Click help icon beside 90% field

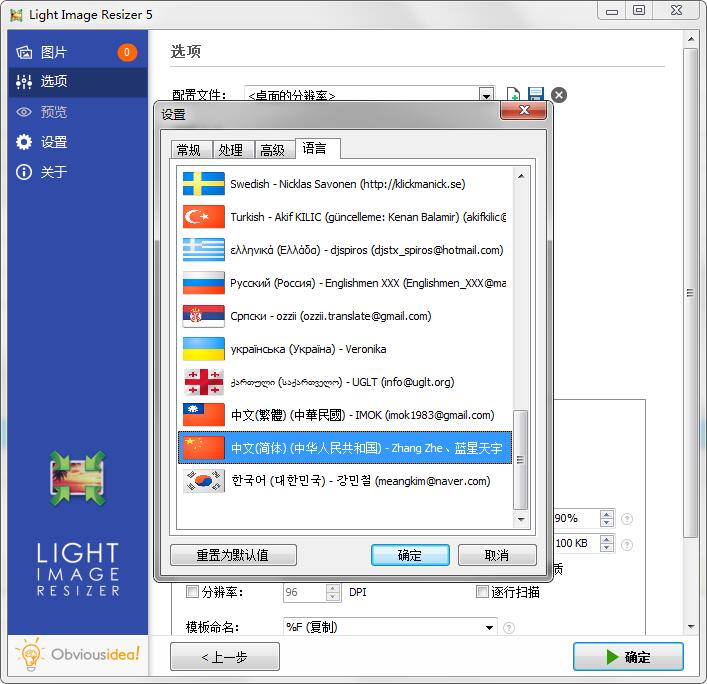(627, 519)
